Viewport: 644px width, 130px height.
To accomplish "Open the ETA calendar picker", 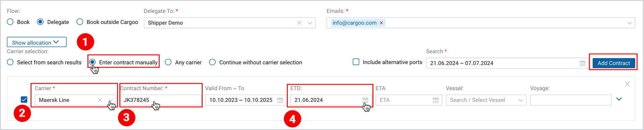I will [436, 100].
